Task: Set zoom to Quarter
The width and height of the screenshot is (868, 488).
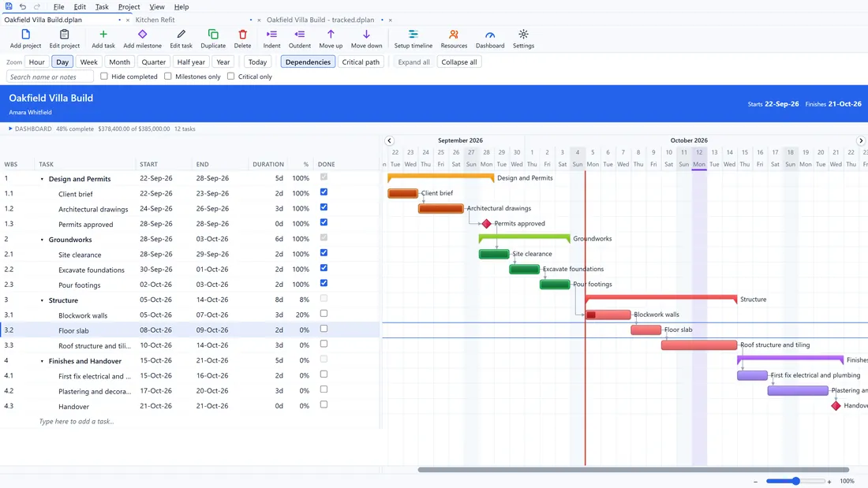Action: coord(153,62)
